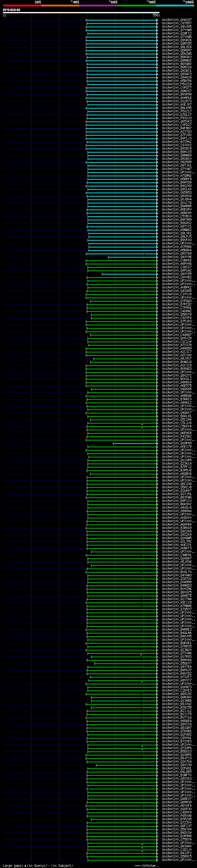This screenshot has width=197, height=868.
Task: Click the purple ~60% identity color band
Action: pos(98,6)
